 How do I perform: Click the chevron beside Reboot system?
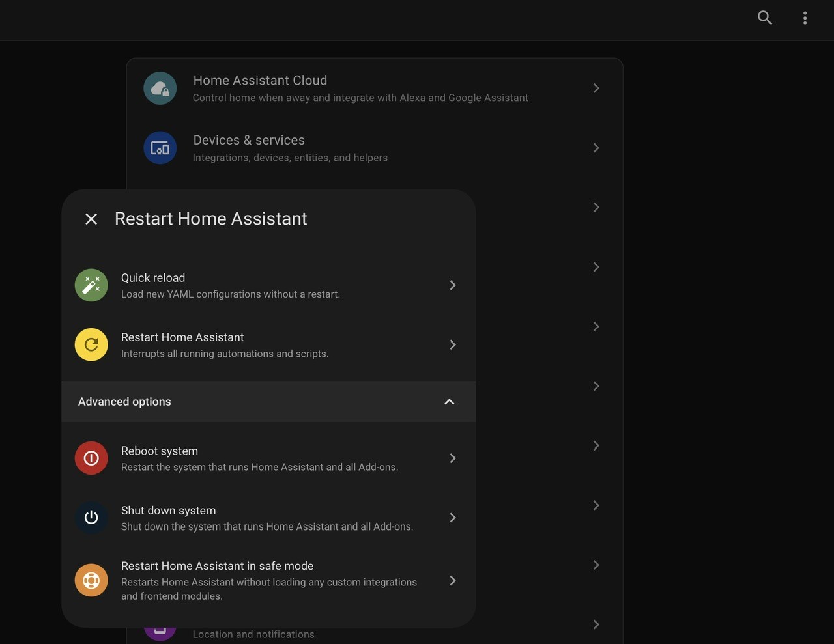(x=453, y=458)
